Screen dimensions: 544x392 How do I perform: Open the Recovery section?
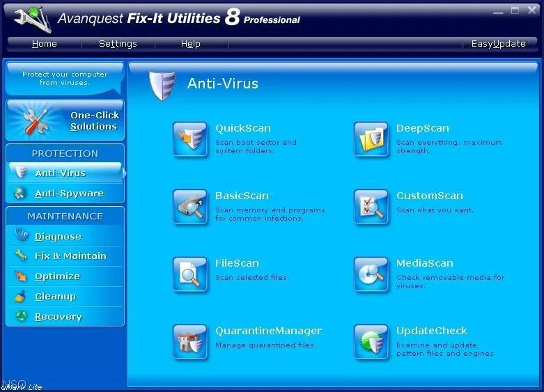point(65,316)
